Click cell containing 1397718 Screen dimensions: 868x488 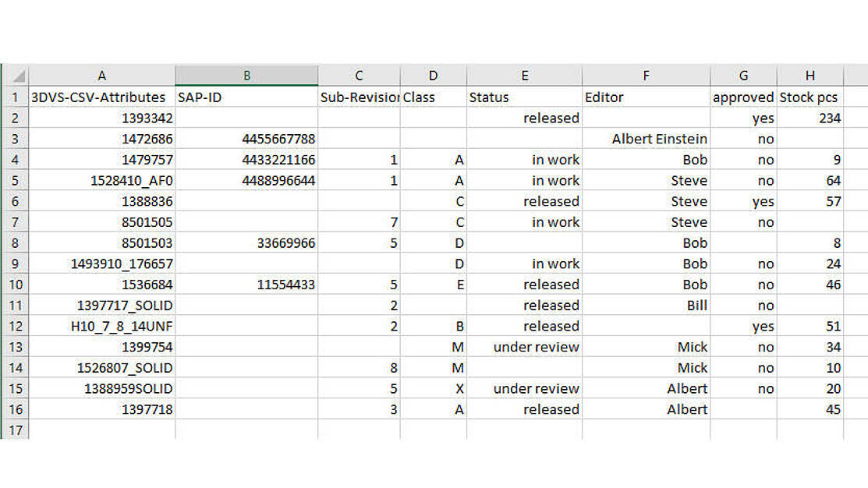(102, 409)
